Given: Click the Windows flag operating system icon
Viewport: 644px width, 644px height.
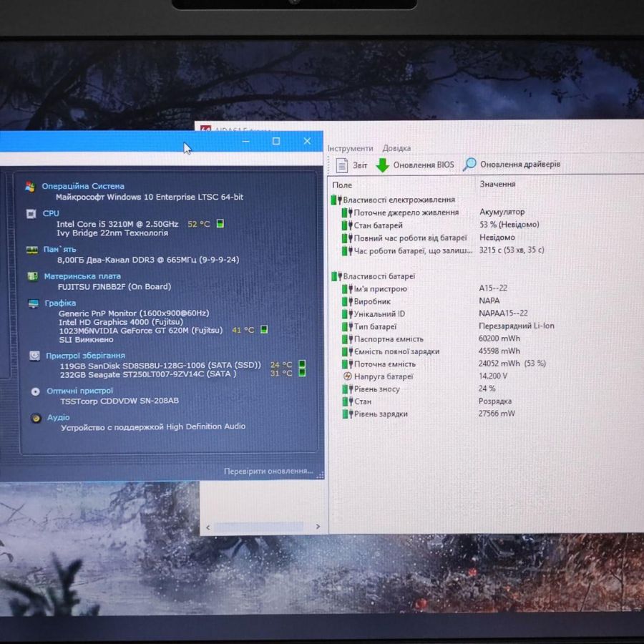Looking at the screenshot, I should [30, 187].
